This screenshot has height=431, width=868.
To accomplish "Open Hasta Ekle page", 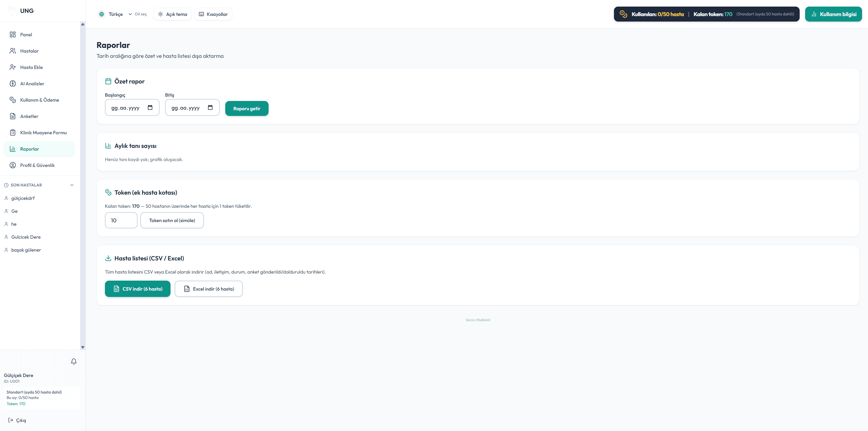I will click(39, 67).
